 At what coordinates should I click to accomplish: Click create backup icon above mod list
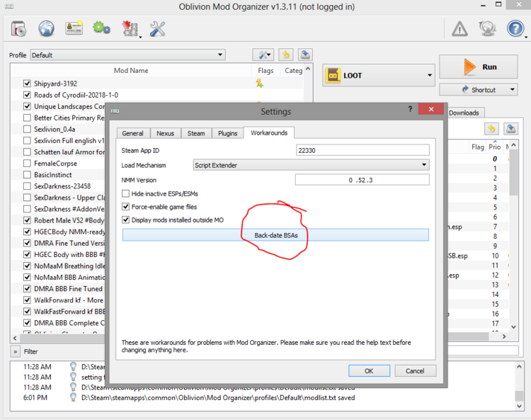click(x=305, y=55)
